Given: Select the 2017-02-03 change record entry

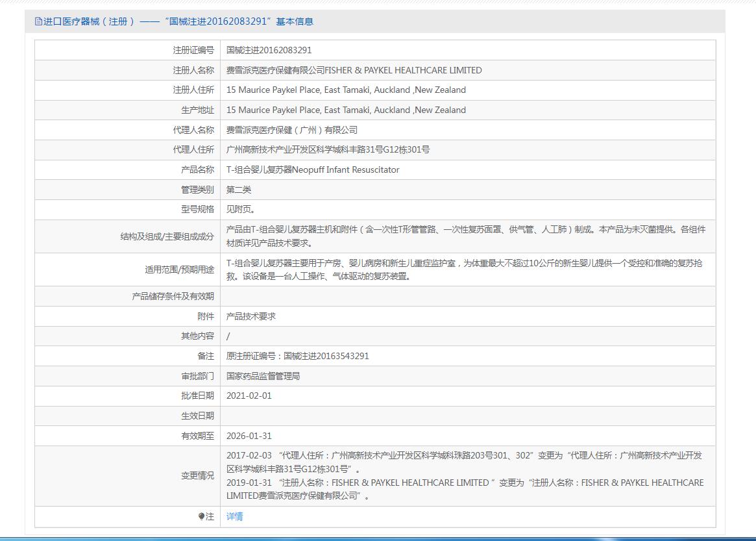Looking at the screenshot, I should pyautogui.click(x=464, y=462).
